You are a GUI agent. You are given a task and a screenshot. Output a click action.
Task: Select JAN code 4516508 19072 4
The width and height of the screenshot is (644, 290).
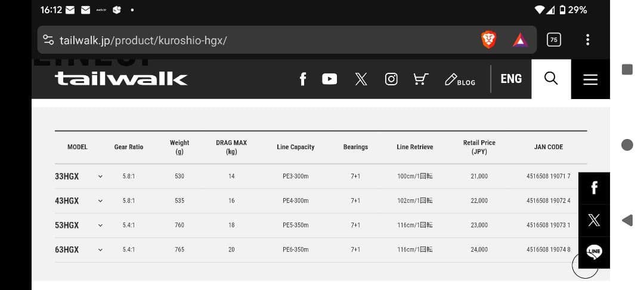pyautogui.click(x=549, y=201)
